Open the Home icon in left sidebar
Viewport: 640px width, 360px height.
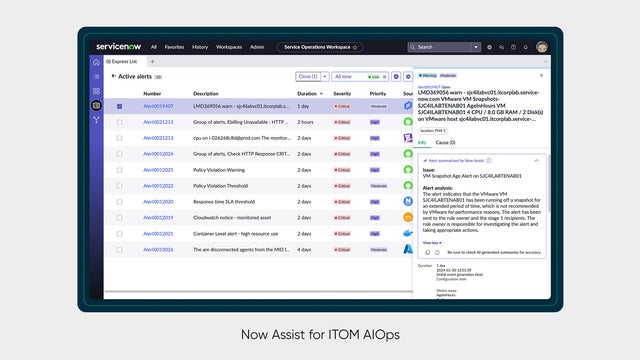pos(96,62)
